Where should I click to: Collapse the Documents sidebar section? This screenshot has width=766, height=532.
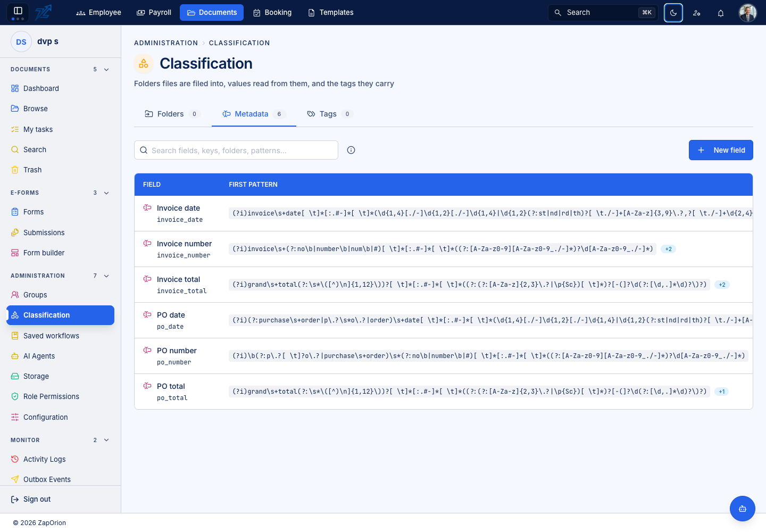106,70
